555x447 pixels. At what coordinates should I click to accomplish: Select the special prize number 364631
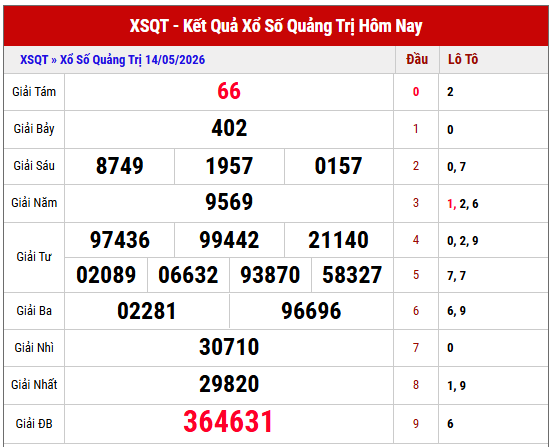click(x=228, y=422)
